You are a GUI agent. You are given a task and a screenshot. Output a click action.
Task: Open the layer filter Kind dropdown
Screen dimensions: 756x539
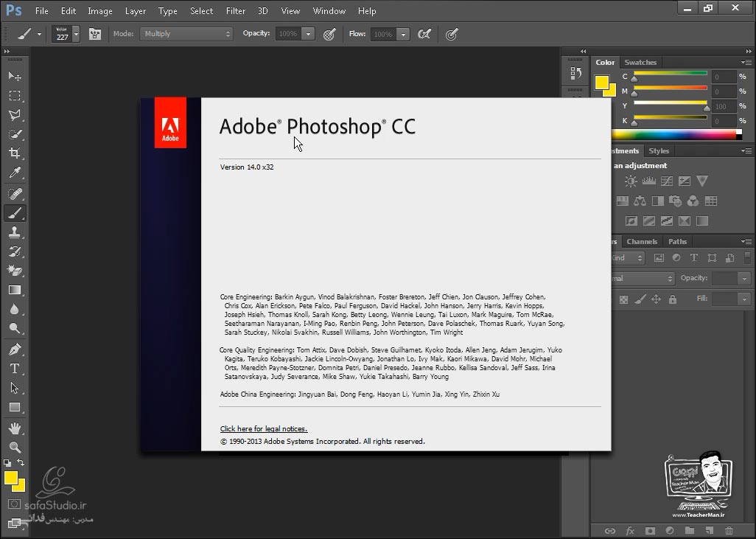coord(628,257)
